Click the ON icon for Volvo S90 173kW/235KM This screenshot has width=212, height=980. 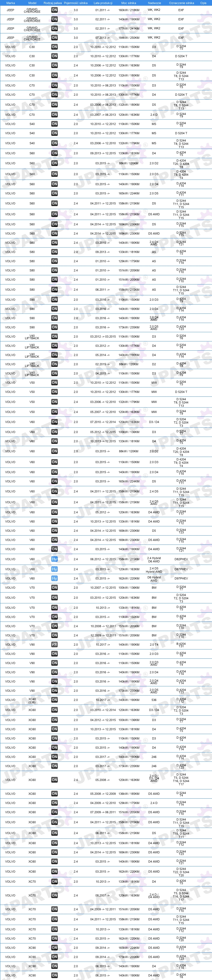pyautogui.click(x=54, y=327)
